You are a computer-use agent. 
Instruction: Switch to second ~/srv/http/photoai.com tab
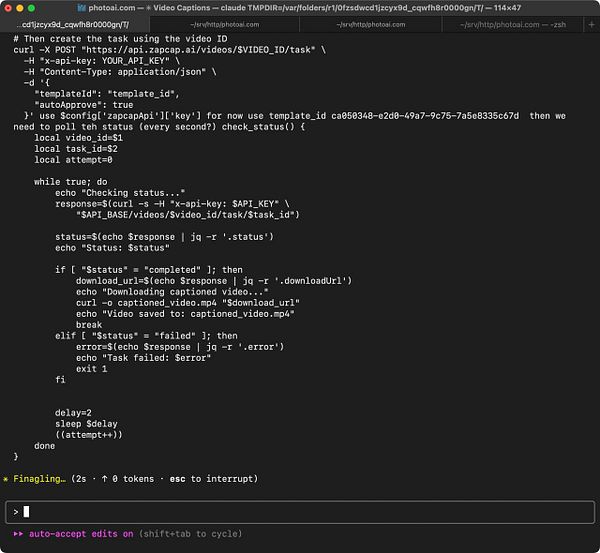point(225,24)
